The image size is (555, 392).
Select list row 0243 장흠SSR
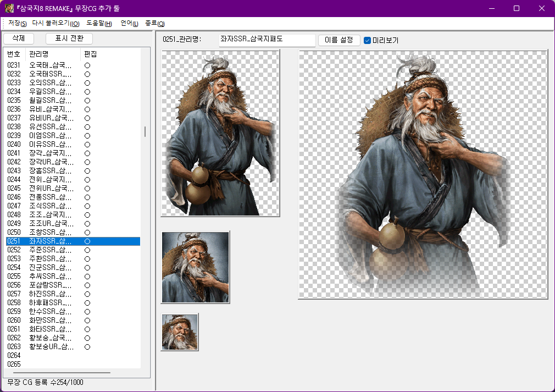pyautogui.click(x=73, y=170)
